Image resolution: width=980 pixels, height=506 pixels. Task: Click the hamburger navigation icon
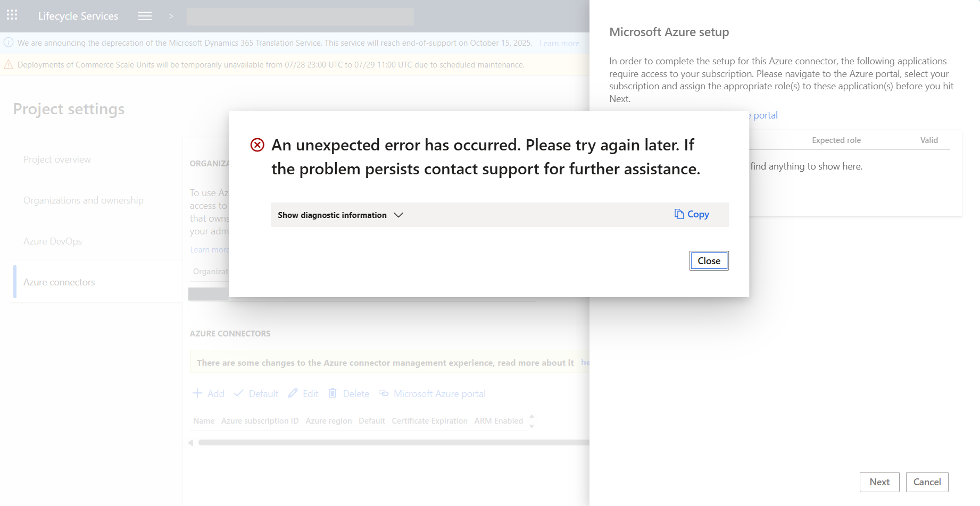pos(145,16)
